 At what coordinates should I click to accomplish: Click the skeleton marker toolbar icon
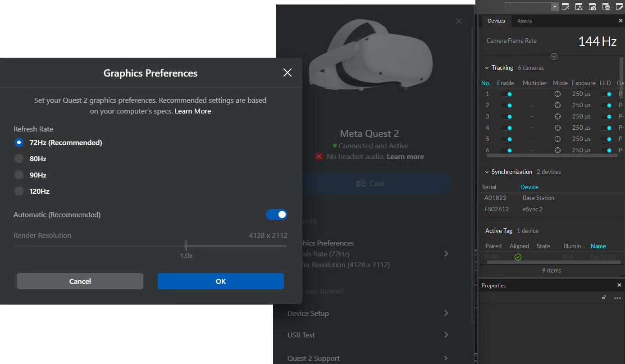point(579,7)
